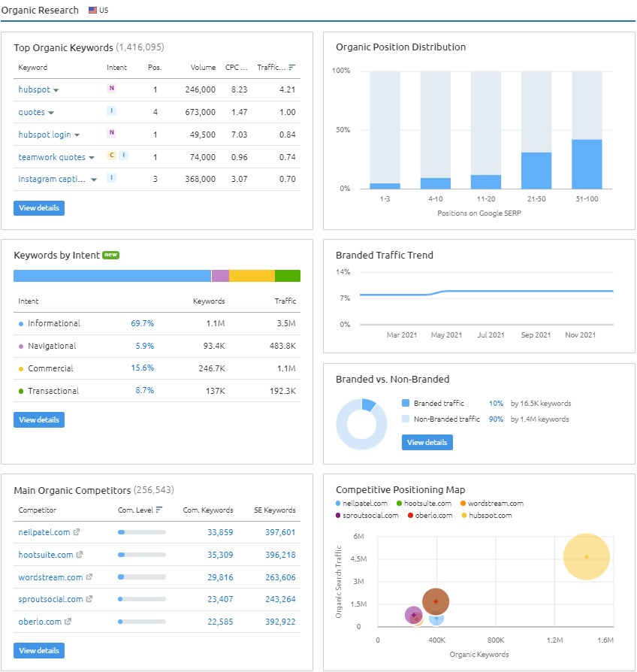Sort by the CPC column header
This screenshot has width=637, height=672.
coord(237,68)
